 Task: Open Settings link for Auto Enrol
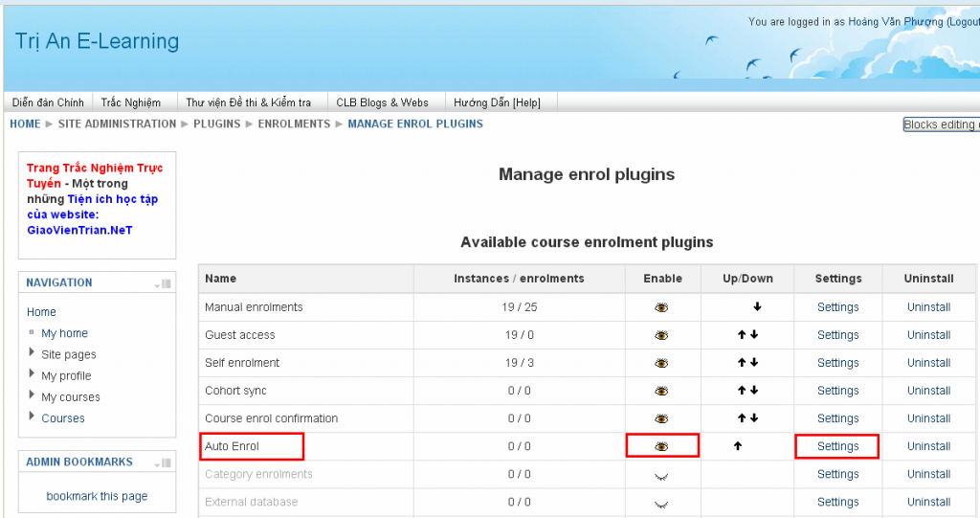(x=837, y=446)
